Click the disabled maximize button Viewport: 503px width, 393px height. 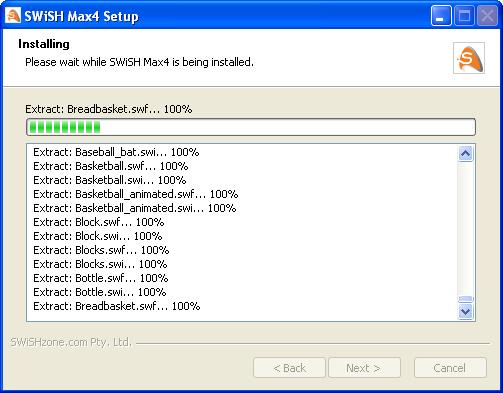point(464,15)
